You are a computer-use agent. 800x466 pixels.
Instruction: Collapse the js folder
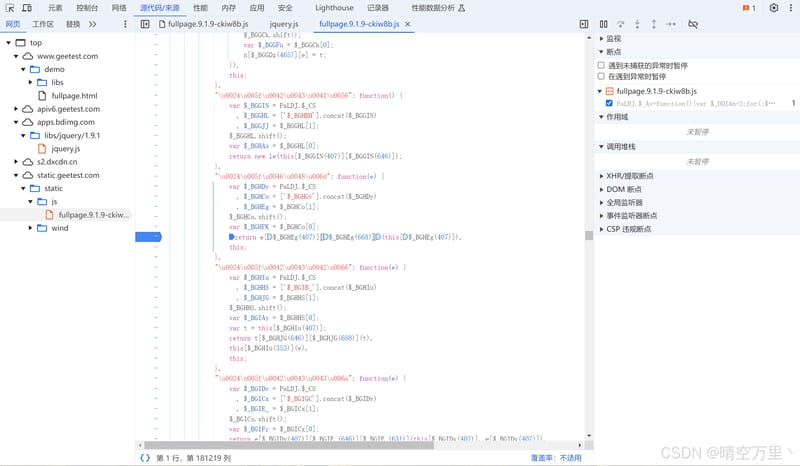pos(30,202)
